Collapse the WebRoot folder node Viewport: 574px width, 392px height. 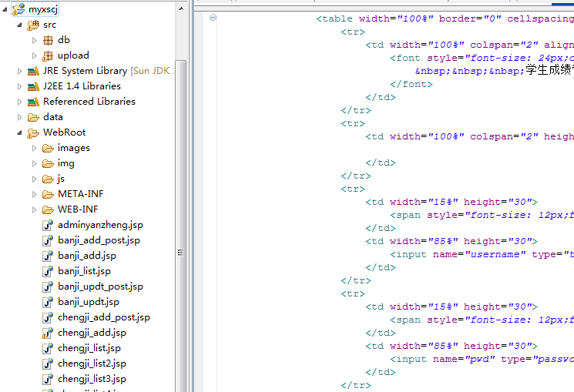(x=19, y=133)
